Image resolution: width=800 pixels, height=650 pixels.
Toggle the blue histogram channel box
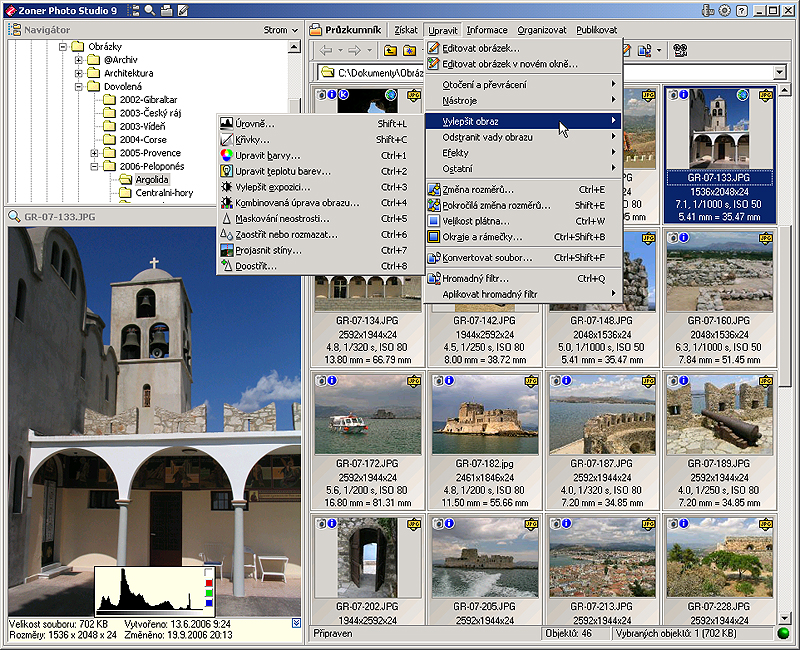[x=207, y=602]
